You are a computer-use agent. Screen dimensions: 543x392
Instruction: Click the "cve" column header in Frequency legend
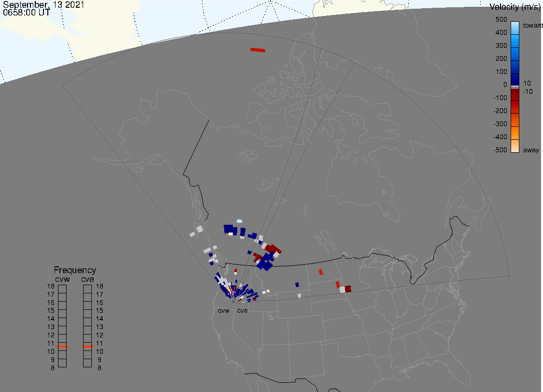coord(87,279)
